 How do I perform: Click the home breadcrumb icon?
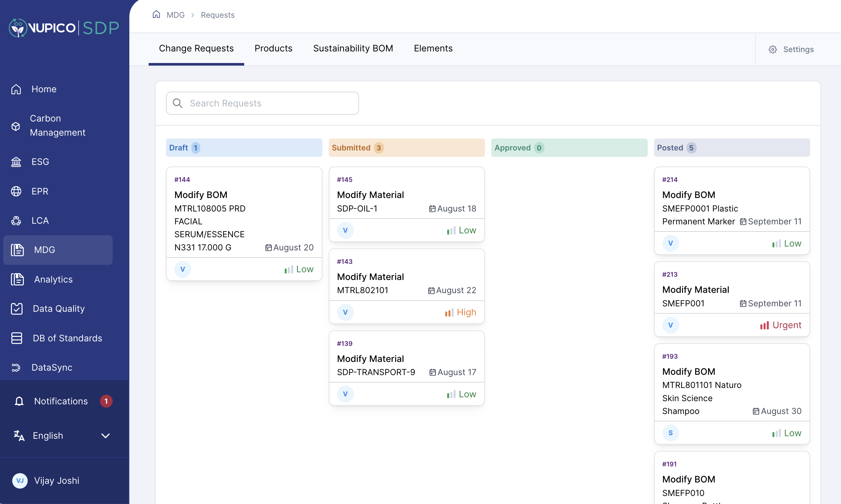[156, 14]
